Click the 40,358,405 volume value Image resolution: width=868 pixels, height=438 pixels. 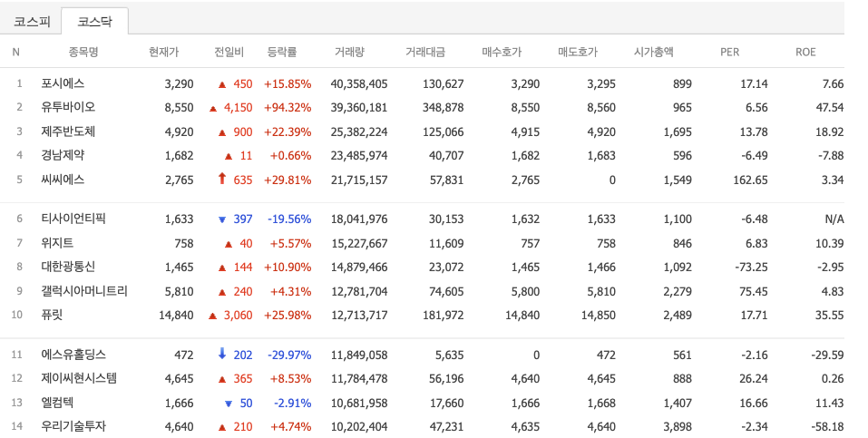coord(359,84)
